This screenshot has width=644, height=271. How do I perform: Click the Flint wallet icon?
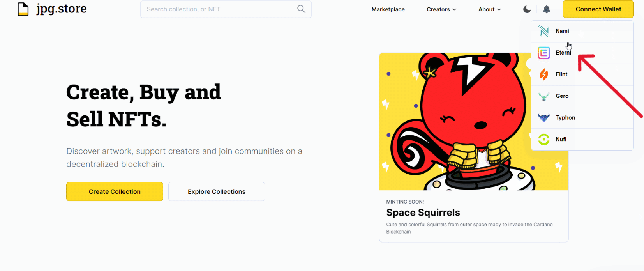(x=544, y=74)
